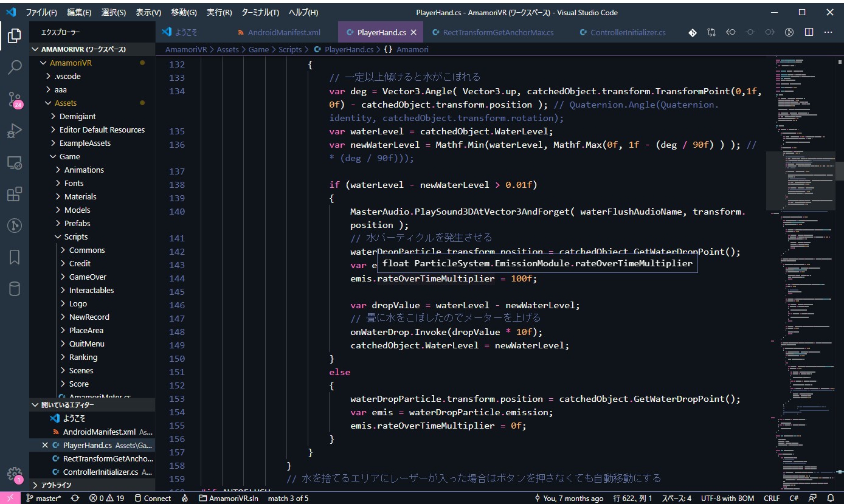The width and height of the screenshot is (844, 504).
Task: Open ControllerInitializer.cs in open editors list
Action: (x=91, y=472)
